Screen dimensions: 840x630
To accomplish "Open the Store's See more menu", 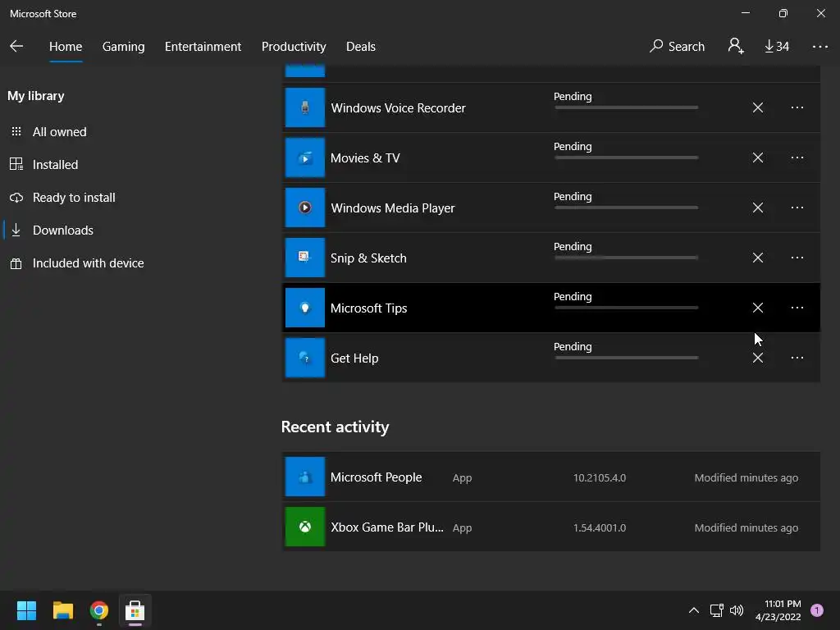I will pyautogui.click(x=820, y=47).
